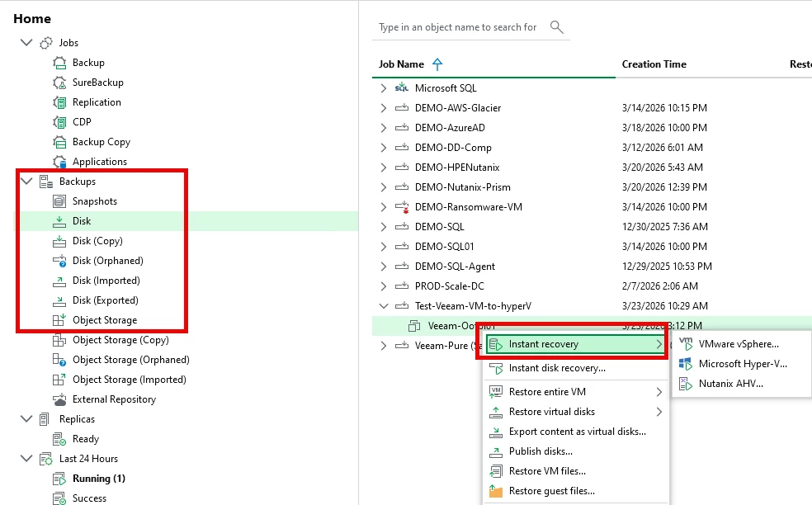The height and width of the screenshot is (505, 812).
Task: Collapse the Test-Veeam-VM-to-hyperV job
Action: tap(384, 306)
